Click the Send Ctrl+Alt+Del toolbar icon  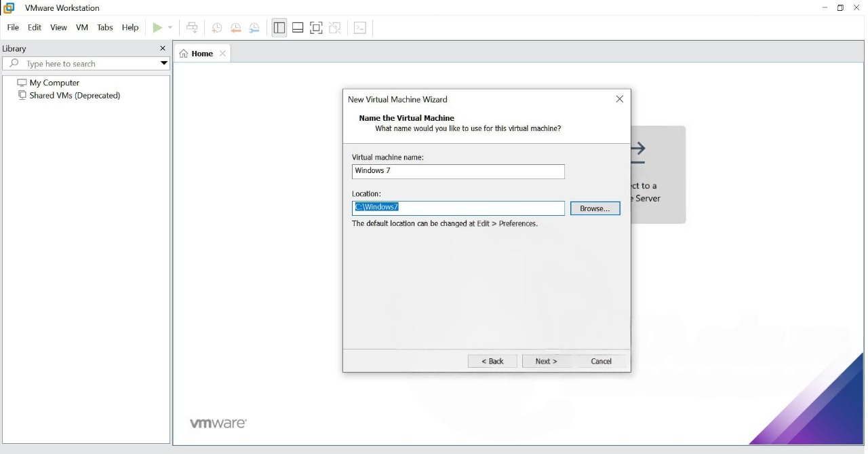(192, 28)
